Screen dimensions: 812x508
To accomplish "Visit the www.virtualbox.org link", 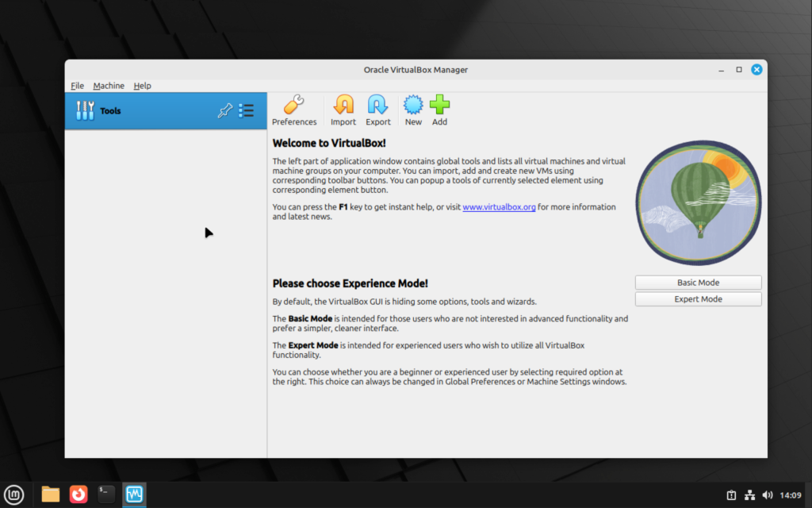I will pos(499,206).
